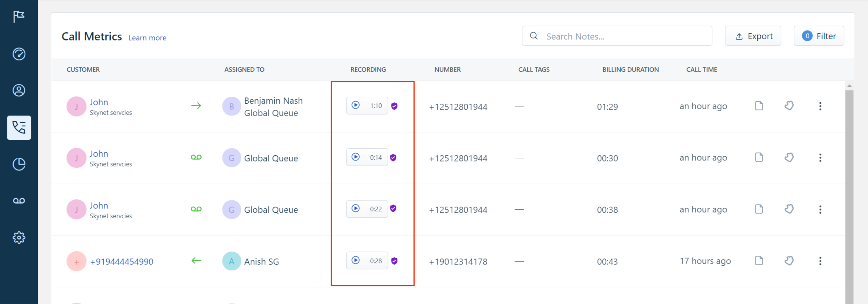Click the purple shield badge beside 0:22 recording
Image resolution: width=868 pixels, height=304 pixels.
[x=393, y=208]
